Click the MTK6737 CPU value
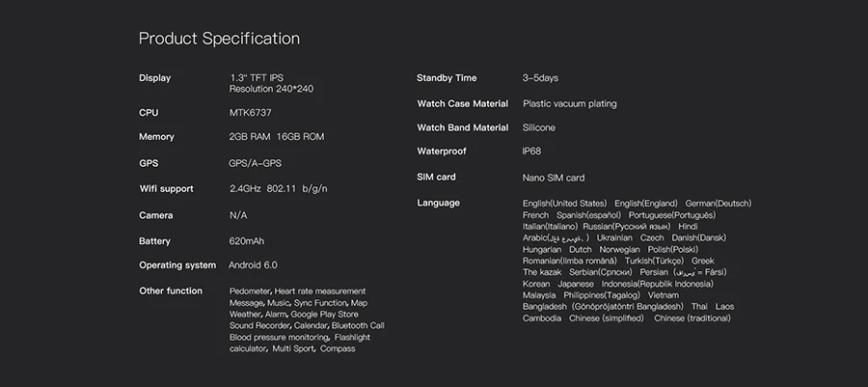Image resolution: width=868 pixels, height=387 pixels. [250, 113]
